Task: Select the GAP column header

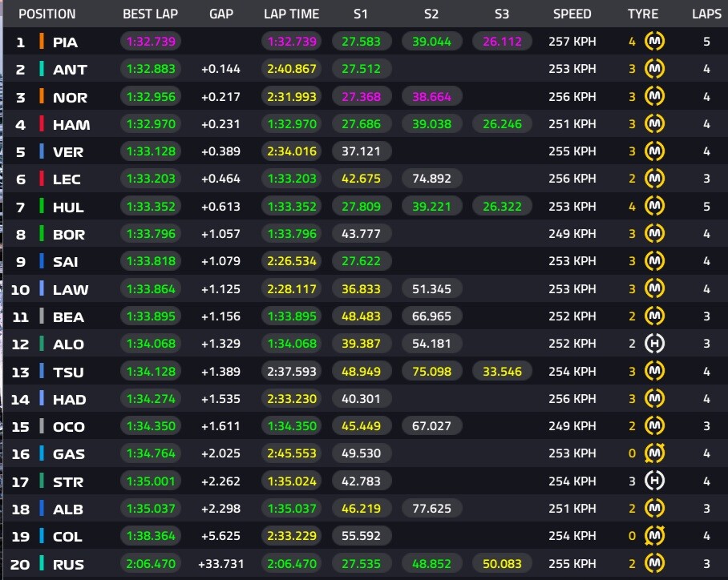Action: point(220,14)
